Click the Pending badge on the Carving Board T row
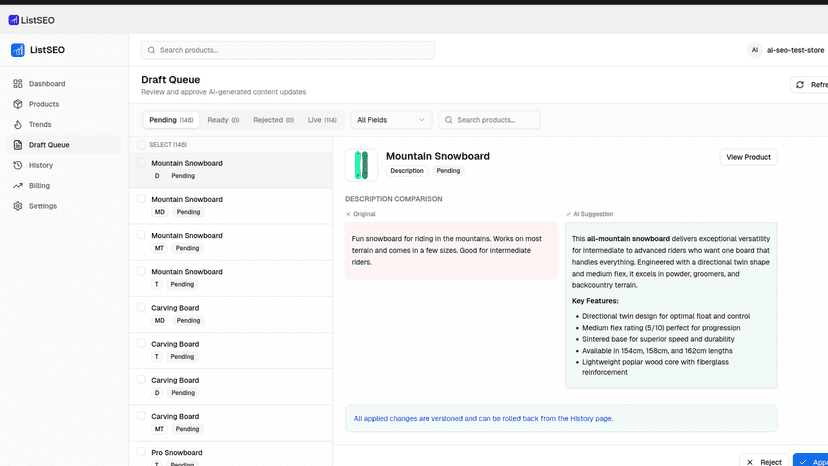828x466 pixels. pyautogui.click(x=182, y=357)
